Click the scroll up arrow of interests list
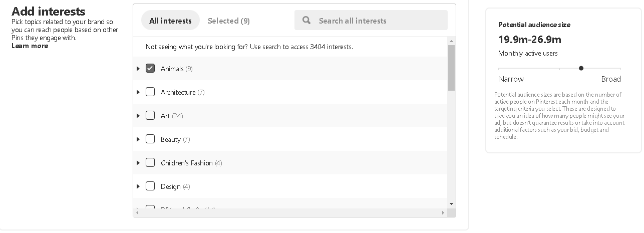 click(x=452, y=41)
